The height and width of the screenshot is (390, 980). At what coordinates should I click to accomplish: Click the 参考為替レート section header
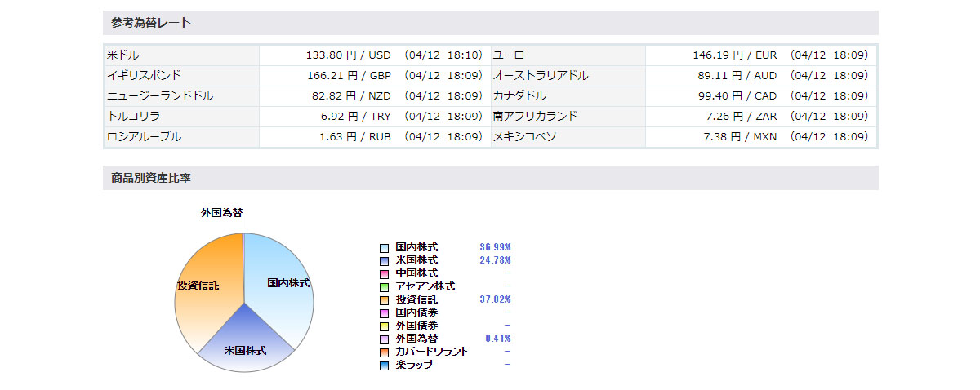[x=151, y=23]
